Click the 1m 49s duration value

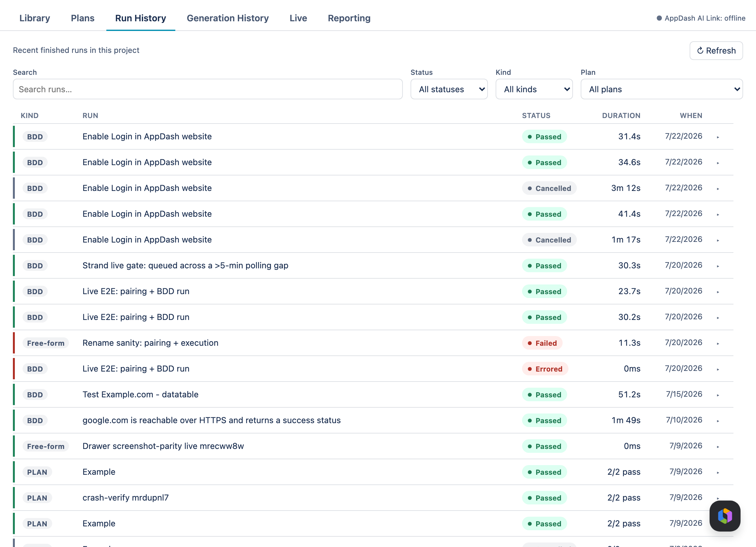coord(626,420)
